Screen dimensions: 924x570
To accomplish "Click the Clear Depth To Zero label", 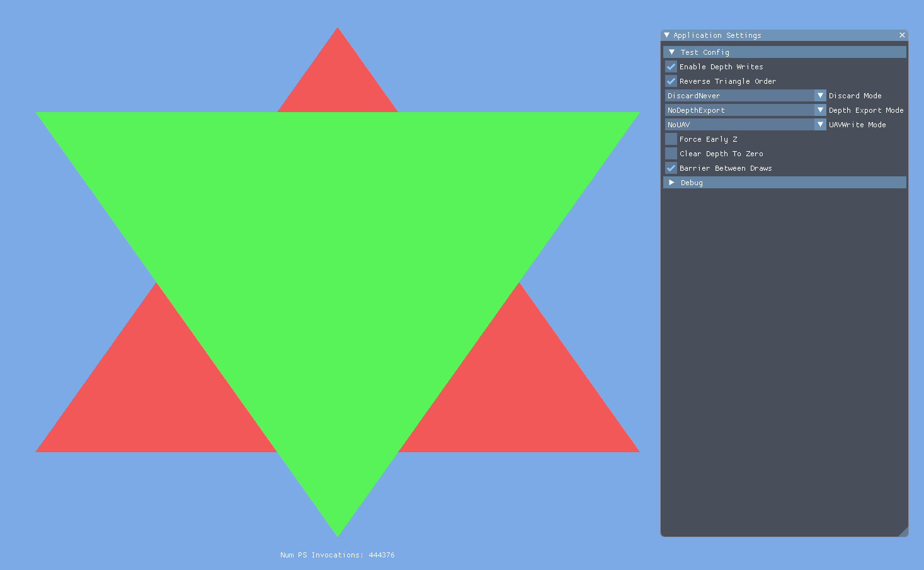I will [x=721, y=154].
